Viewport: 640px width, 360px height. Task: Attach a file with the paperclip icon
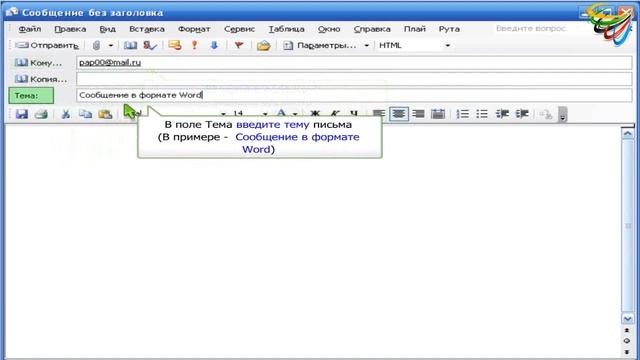coord(96,45)
